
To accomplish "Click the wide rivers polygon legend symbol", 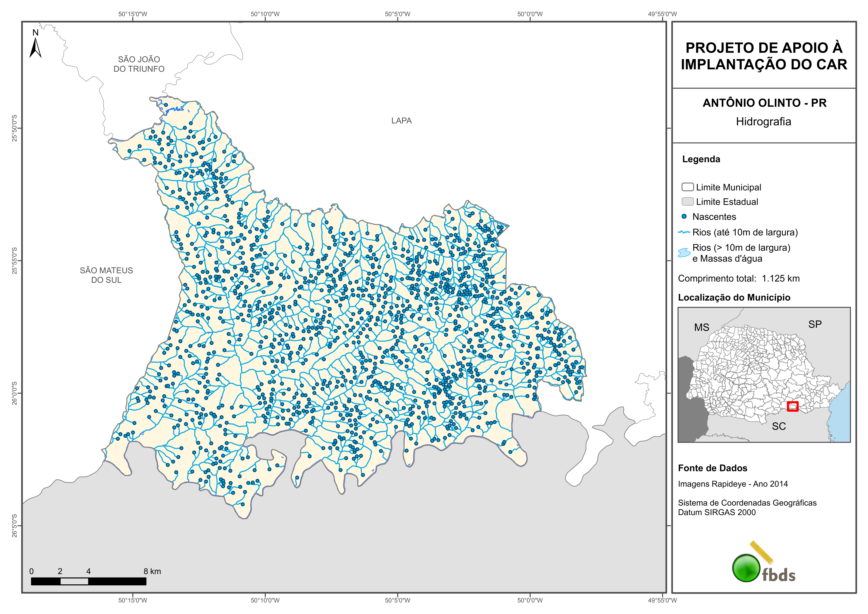I will coord(684,253).
